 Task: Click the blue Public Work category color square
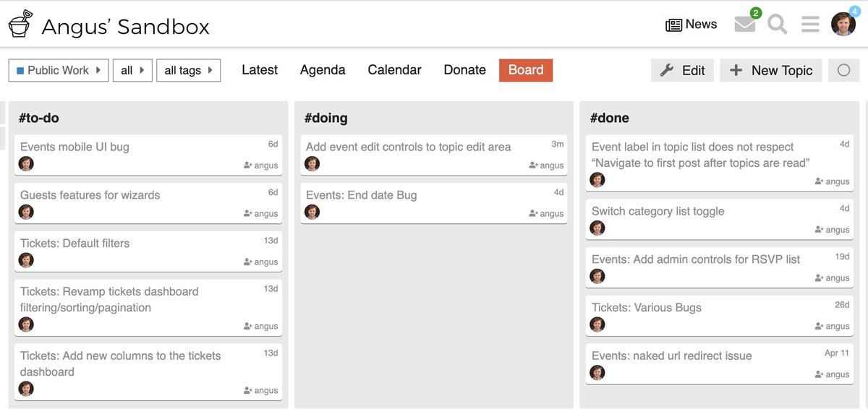pyautogui.click(x=20, y=71)
